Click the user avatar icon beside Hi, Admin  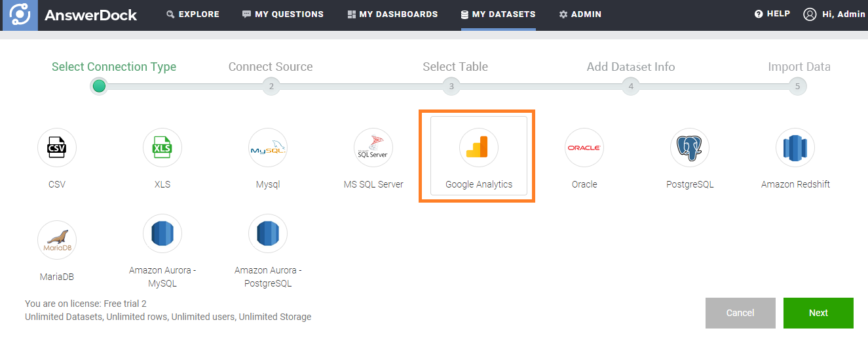click(x=810, y=14)
